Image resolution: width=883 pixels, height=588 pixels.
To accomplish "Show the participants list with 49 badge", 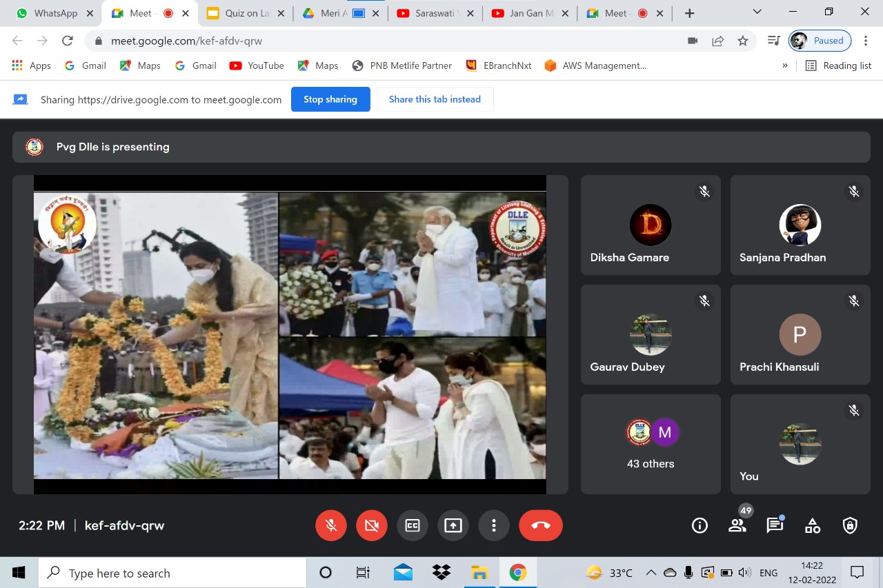I will tap(737, 526).
